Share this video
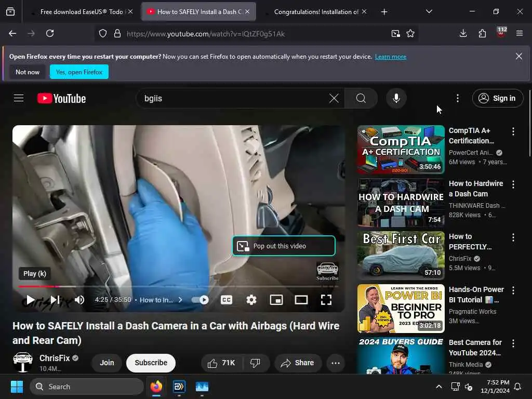This screenshot has width=532, height=399. [298, 363]
